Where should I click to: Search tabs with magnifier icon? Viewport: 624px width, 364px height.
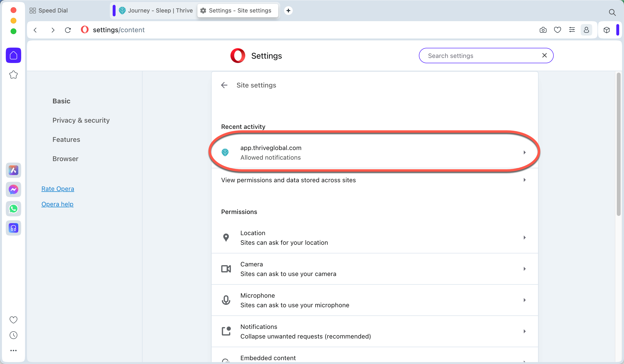(612, 12)
